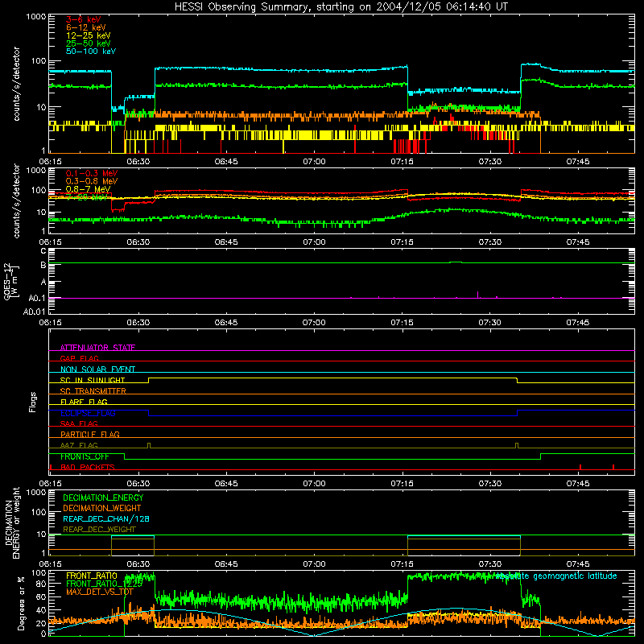Click the '06:45' time label under MeV panel
Viewport: 644px width, 644px height.
click(226, 242)
